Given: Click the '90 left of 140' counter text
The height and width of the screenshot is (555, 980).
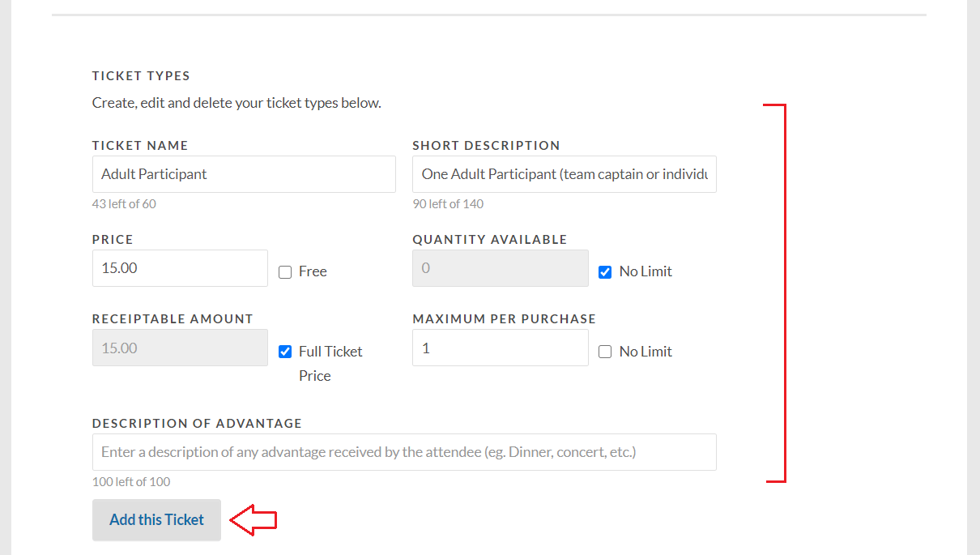Looking at the screenshot, I should pos(448,204).
